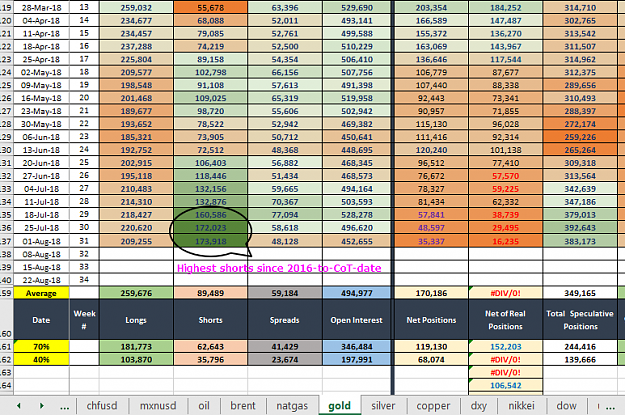The image size is (625, 415).
Task: Select total speculative value 392,643
Action: click(x=580, y=228)
